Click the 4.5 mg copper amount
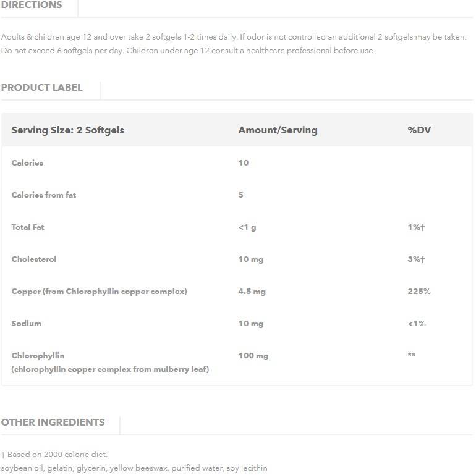The width and height of the screenshot is (476, 475). point(252,292)
